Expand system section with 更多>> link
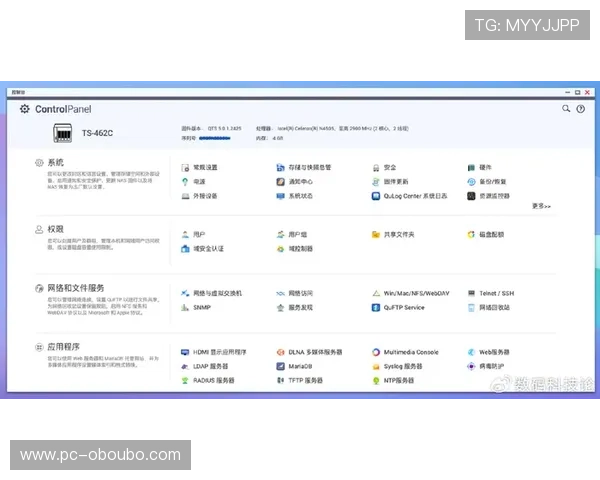 click(x=541, y=206)
